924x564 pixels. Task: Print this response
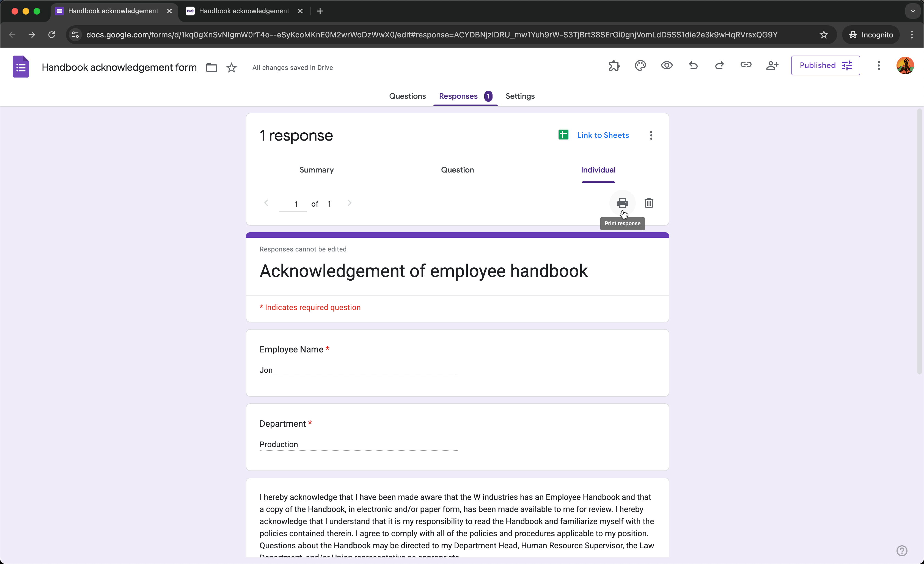[x=623, y=203]
